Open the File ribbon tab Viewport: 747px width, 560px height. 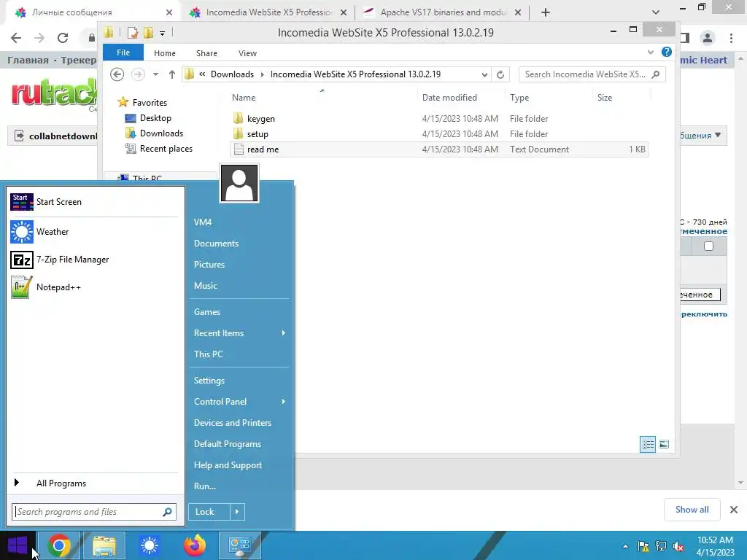coord(123,52)
